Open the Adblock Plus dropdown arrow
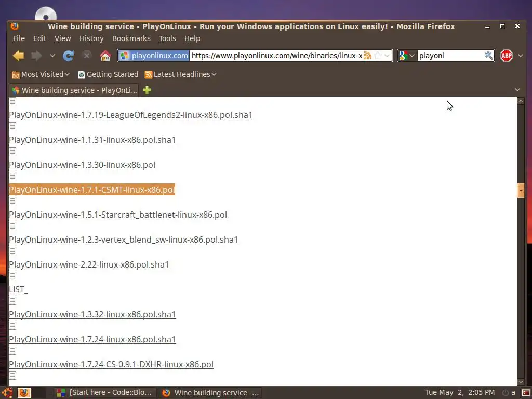Image resolution: width=532 pixels, height=399 pixels. click(x=521, y=55)
